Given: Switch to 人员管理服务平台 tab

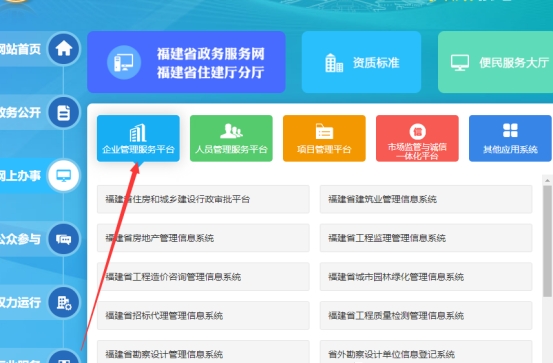Looking at the screenshot, I should (231, 138).
